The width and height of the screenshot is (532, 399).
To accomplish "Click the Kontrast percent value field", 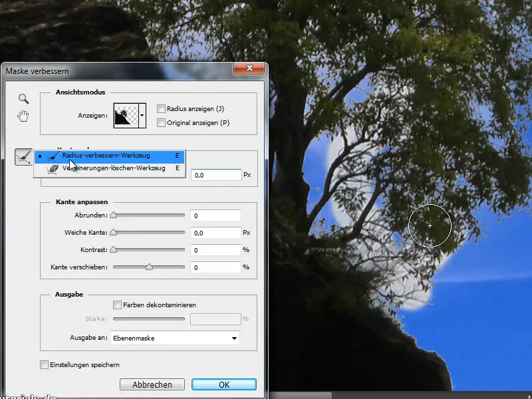I will pyautogui.click(x=215, y=250).
